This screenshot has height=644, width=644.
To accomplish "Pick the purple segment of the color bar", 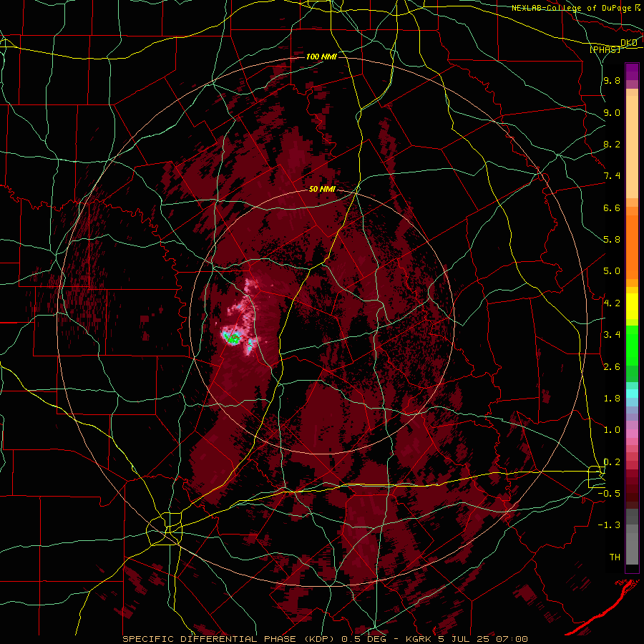I will click(632, 72).
